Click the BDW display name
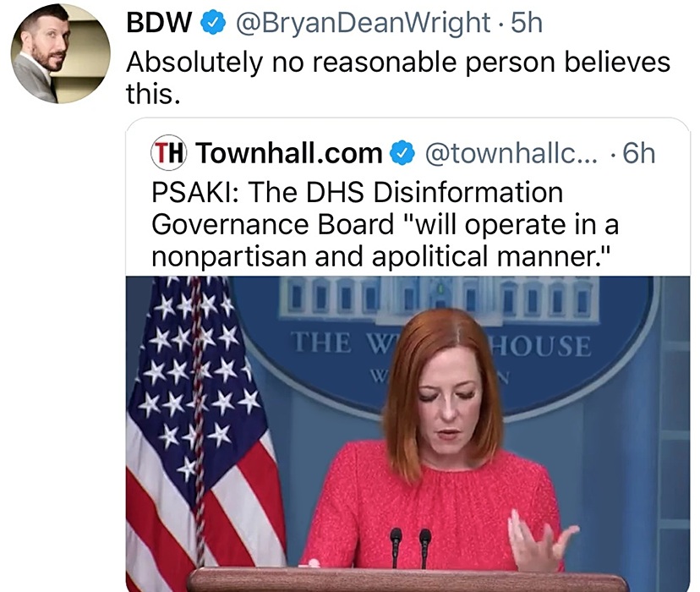 pyautogui.click(x=159, y=22)
